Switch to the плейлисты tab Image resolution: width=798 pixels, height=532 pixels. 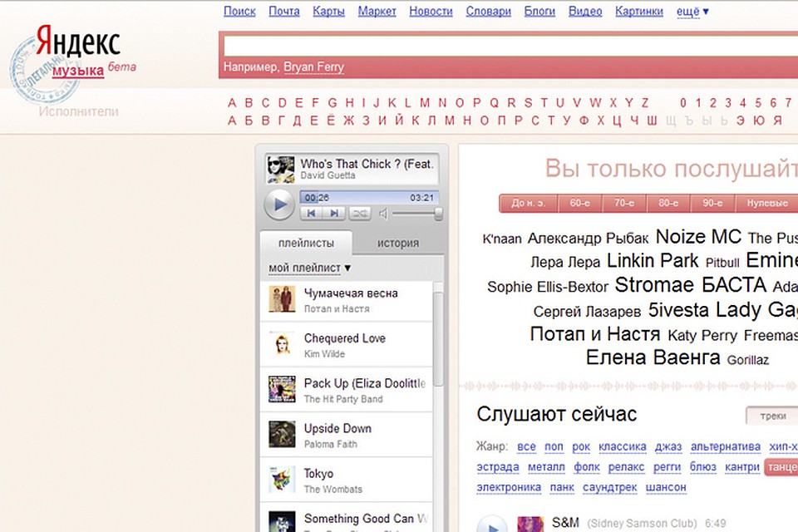[306, 244]
